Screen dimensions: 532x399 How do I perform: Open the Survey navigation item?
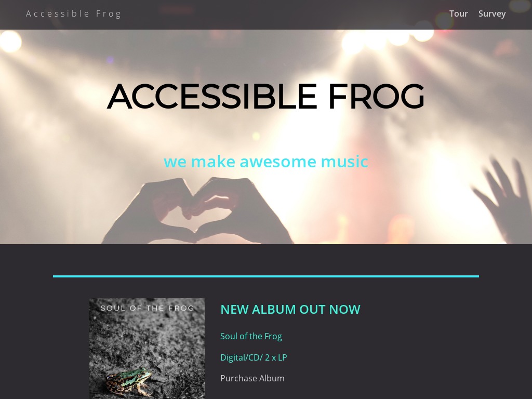coord(492,14)
